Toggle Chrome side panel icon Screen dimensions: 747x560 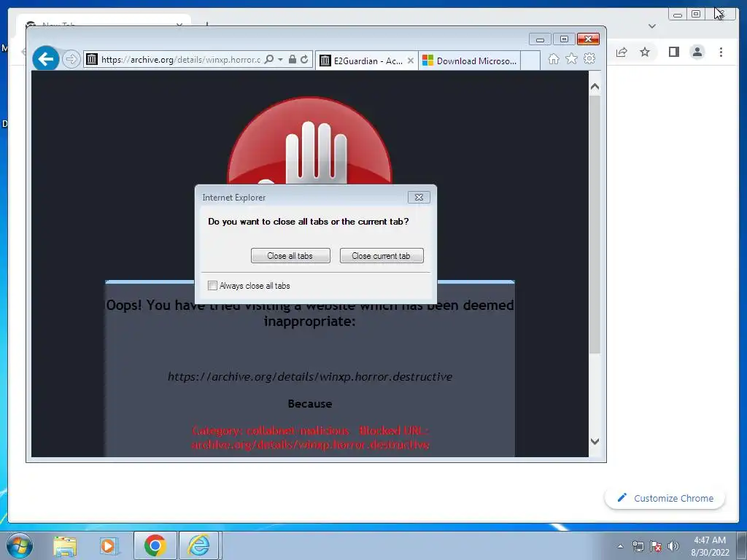coord(673,52)
